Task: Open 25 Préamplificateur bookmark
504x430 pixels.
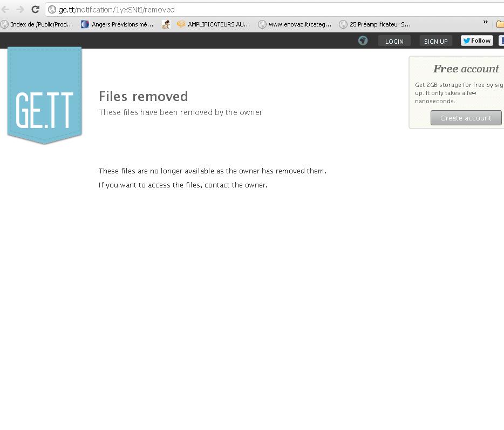Action: point(375,24)
